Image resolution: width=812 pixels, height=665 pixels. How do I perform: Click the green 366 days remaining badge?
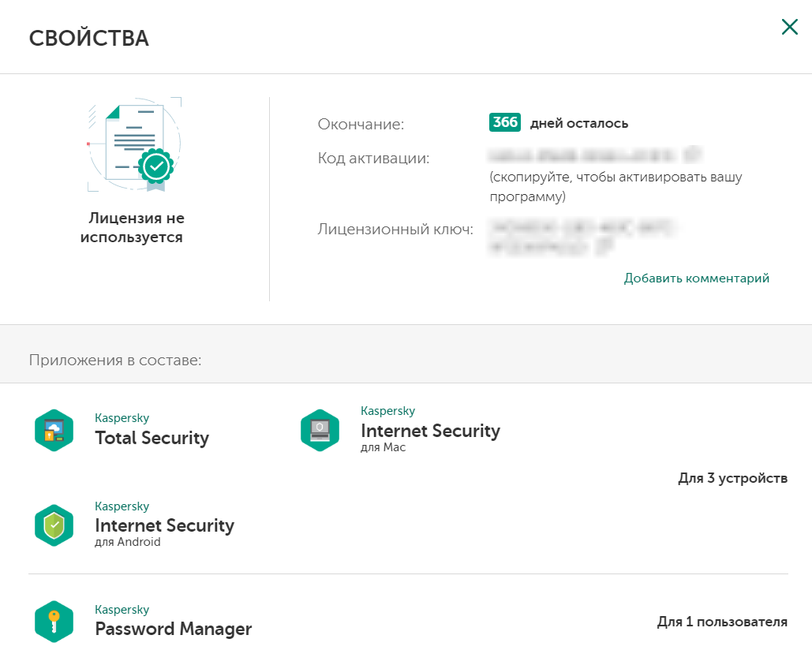point(505,123)
